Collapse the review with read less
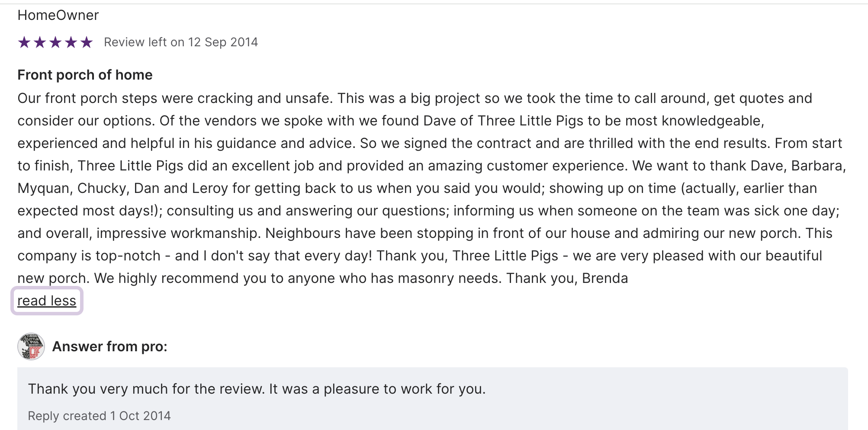Image resolution: width=868 pixels, height=430 pixels. (x=47, y=301)
